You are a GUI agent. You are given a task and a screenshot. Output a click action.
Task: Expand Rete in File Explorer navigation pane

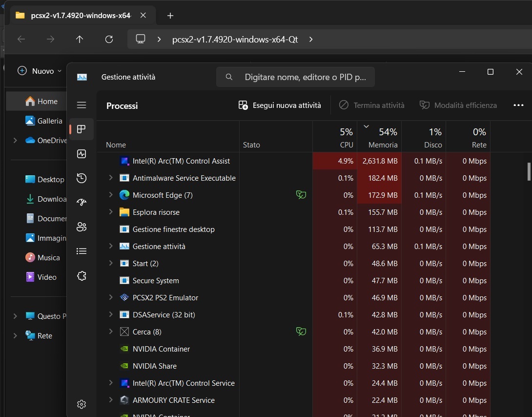tap(15, 335)
